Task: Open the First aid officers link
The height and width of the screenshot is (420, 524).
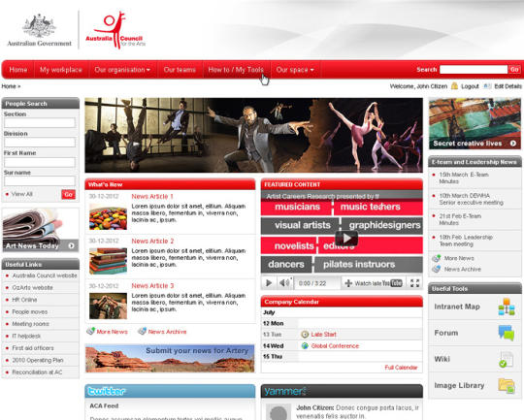Action: click(x=33, y=348)
